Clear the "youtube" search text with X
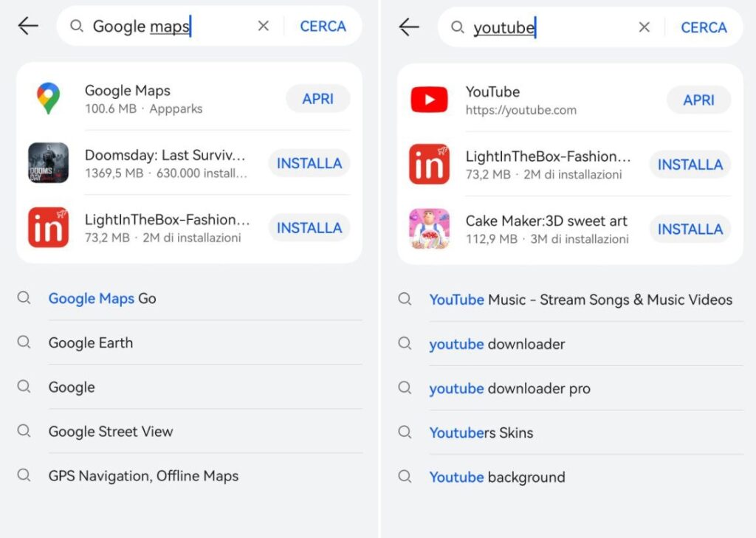Image resolution: width=756 pixels, height=538 pixels. click(x=645, y=27)
